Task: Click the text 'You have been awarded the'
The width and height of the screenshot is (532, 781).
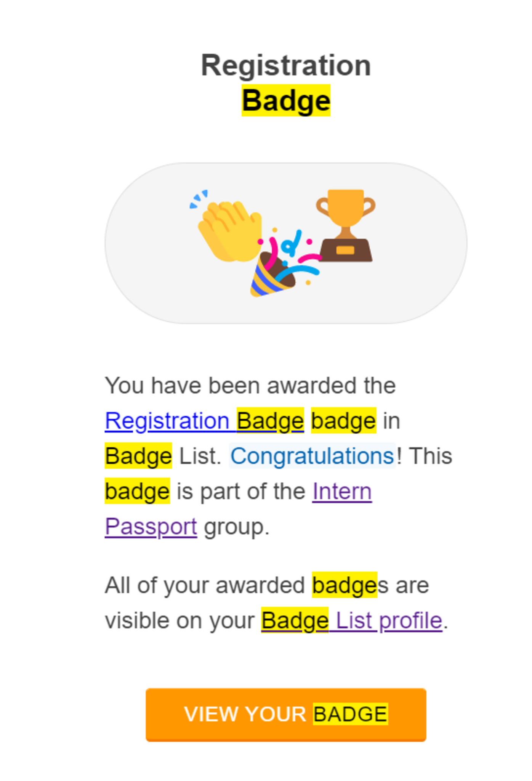Action: pyautogui.click(x=250, y=386)
